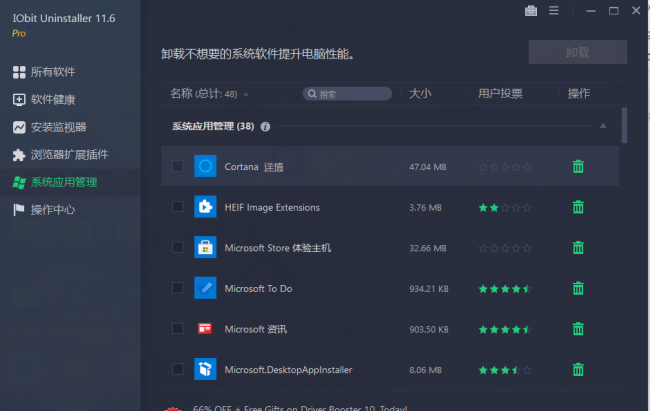Image resolution: width=650 pixels, height=411 pixels.
Task: Click the 47.04 MB size value
Action: (428, 167)
